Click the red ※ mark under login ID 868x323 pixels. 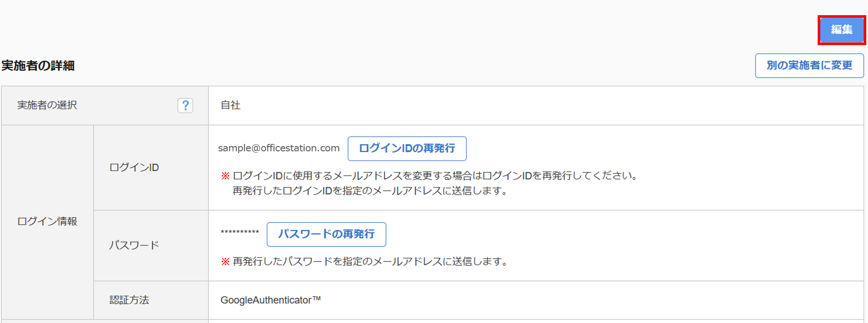pyautogui.click(x=225, y=176)
